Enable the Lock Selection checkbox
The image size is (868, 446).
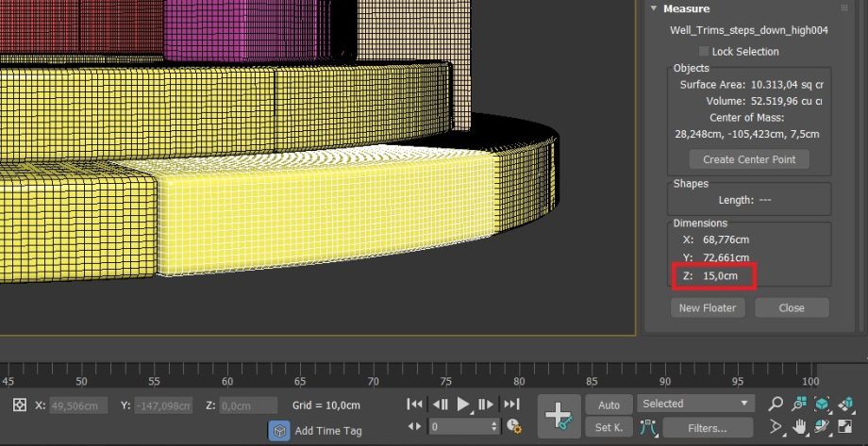click(x=704, y=52)
